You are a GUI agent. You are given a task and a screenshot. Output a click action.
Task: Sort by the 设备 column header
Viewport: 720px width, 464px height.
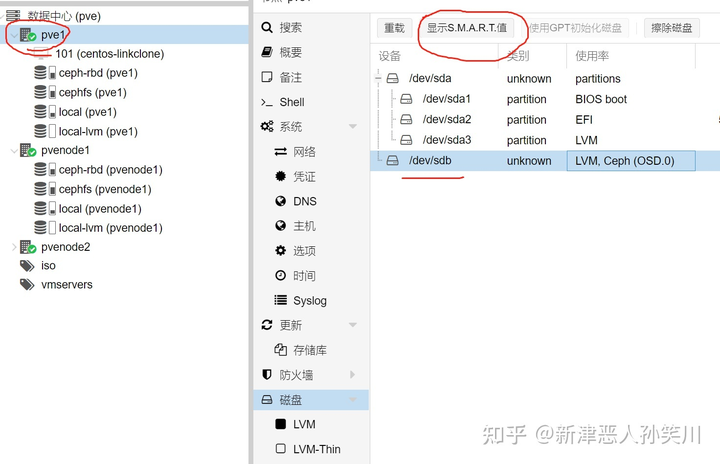click(434, 56)
